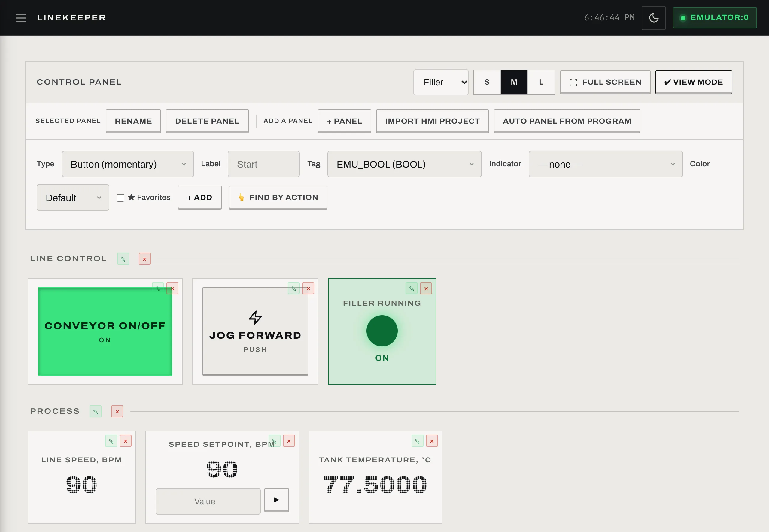Click Import HMI Project

coord(432,121)
